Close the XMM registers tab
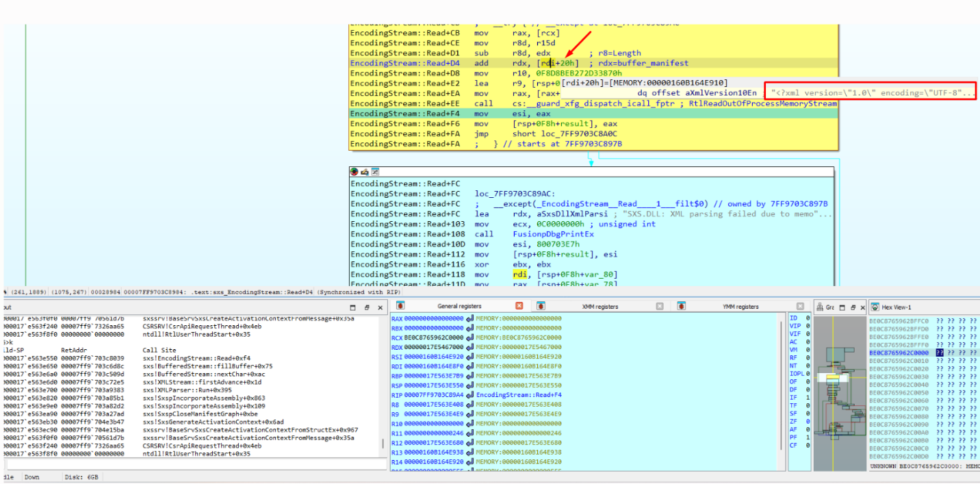The height and width of the screenshot is (484, 980). click(660, 307)
